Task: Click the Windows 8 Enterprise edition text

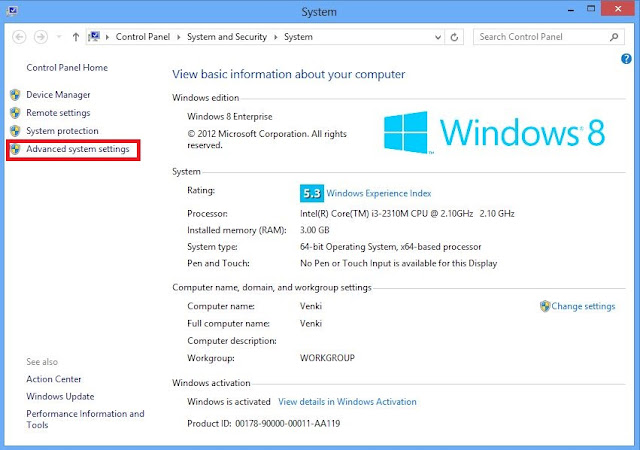Action: 229,116
